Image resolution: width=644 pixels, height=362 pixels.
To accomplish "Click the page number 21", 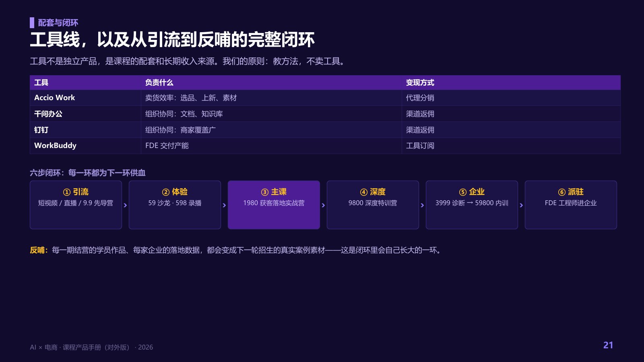I will [608, 345].
